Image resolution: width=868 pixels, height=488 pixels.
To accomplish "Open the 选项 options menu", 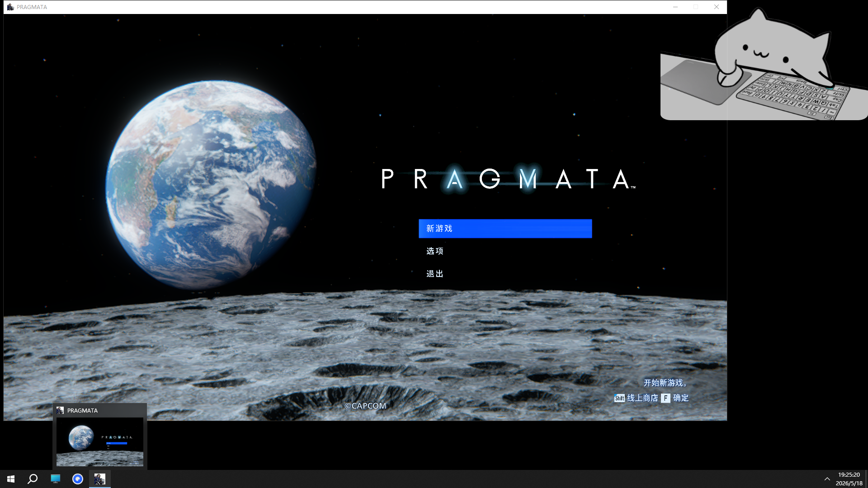I will [435, 251].
